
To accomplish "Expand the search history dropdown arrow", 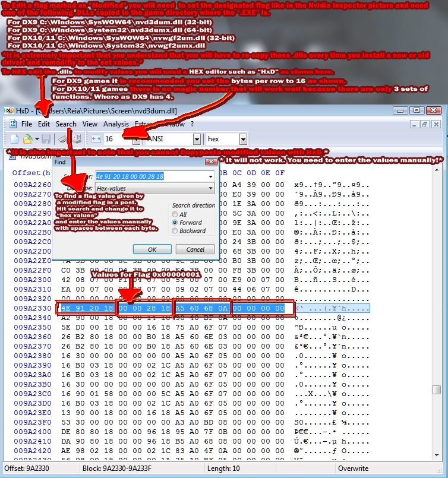I will pos(210,176).
